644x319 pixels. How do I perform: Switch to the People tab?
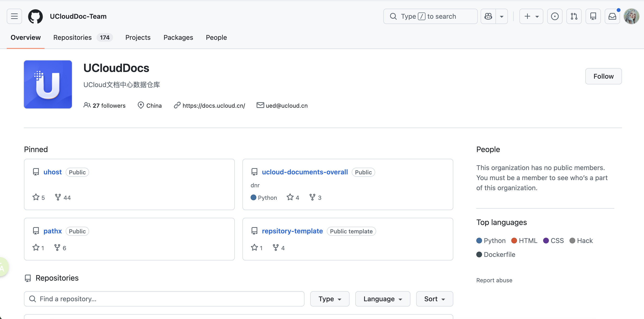tap(216, 37)
